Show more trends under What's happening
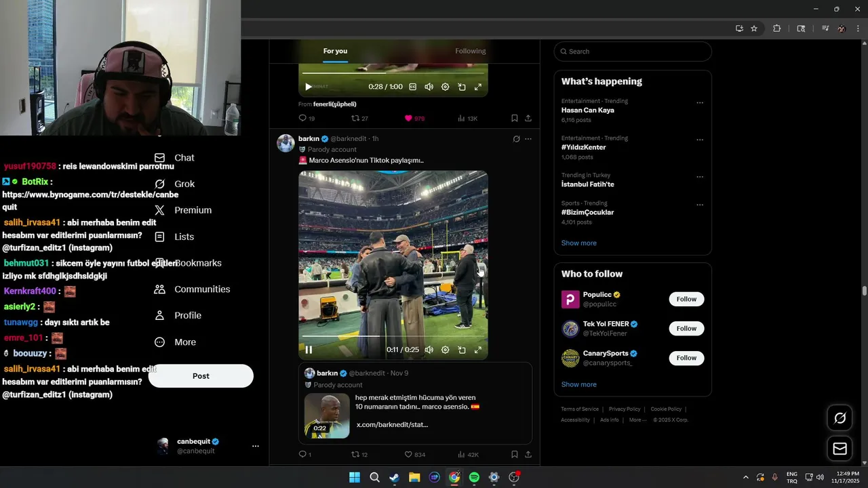The width and height of the screenshot is (868, 488). point(578,243)
